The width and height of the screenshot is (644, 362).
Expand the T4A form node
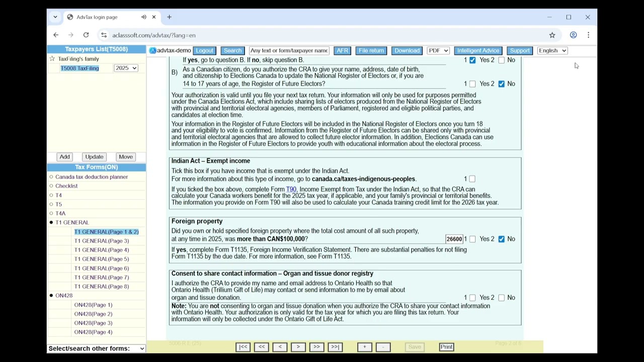(x=51, y=213)
